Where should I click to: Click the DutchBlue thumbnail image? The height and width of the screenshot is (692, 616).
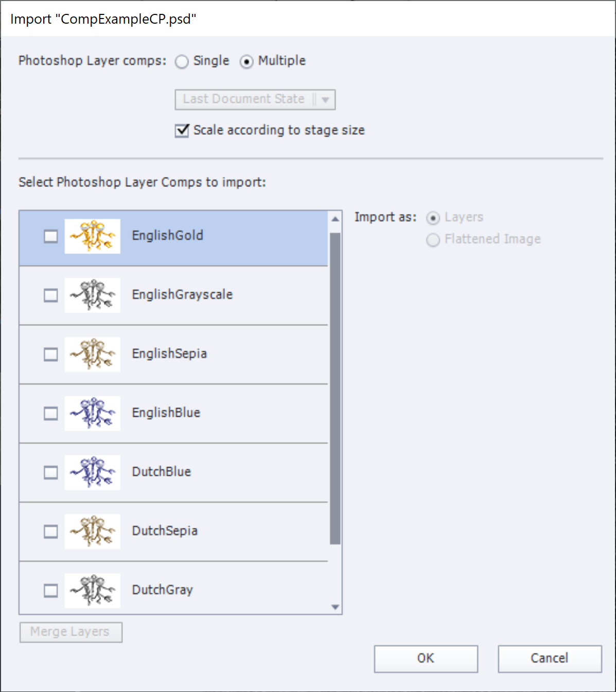(93, 472)
